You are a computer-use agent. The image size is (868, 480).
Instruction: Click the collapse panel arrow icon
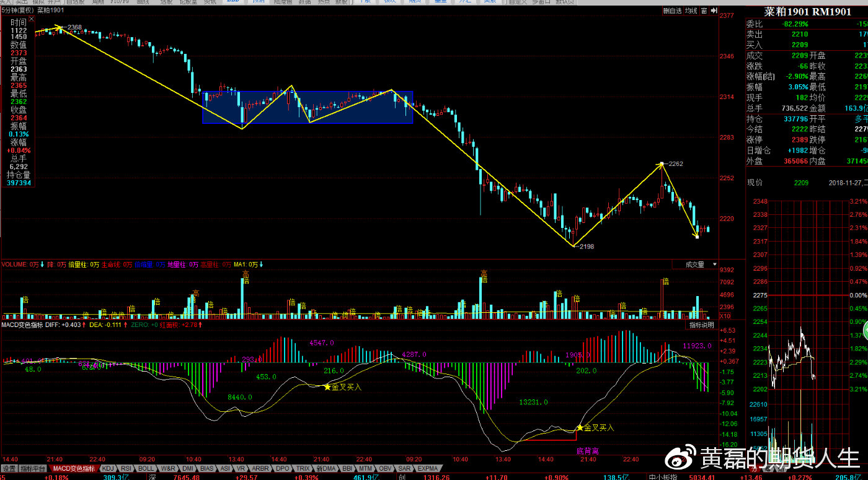(714, 11)
